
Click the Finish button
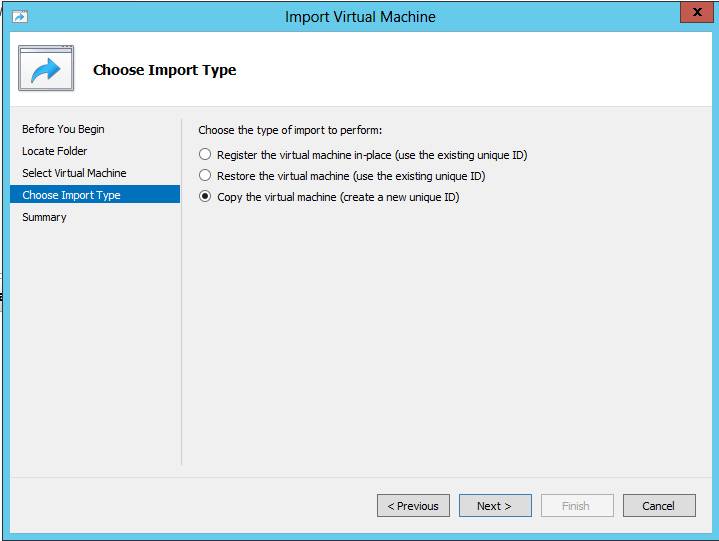pos(577,506)
